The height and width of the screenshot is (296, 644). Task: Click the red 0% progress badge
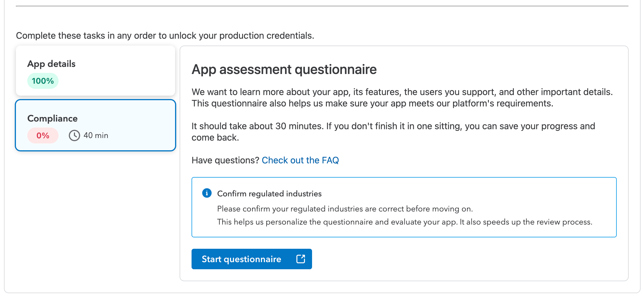click(x=43, y=135)
